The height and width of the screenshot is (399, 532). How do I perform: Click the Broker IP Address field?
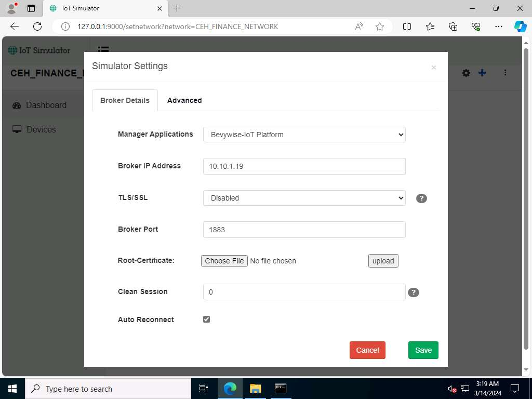(304, 166)
